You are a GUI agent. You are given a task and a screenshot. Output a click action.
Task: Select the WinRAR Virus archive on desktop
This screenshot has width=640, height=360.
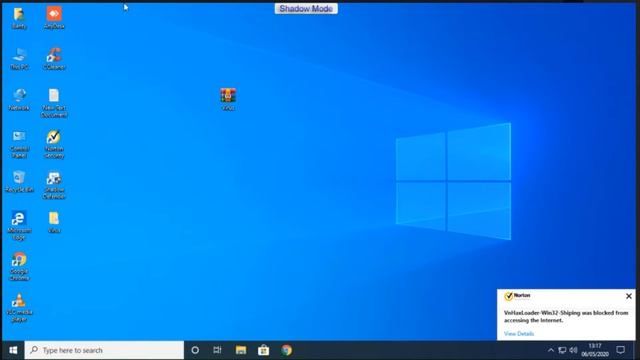click(x=228, y=99)
